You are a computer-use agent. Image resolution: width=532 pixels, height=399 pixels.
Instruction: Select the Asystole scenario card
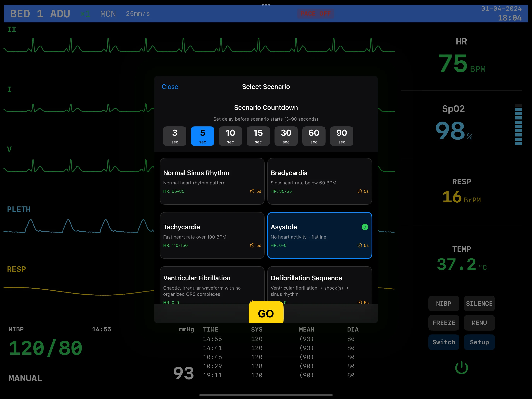320,235
